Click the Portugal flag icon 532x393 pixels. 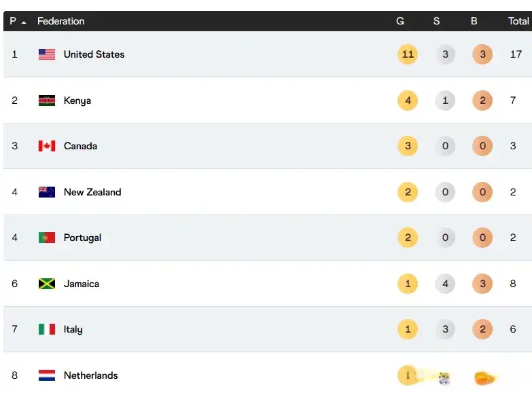[x=47, y=238]
